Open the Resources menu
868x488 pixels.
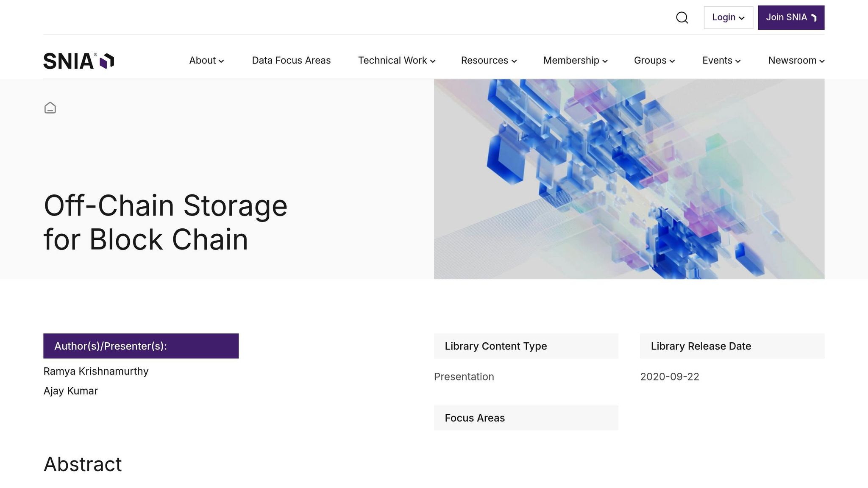(489, 61)
